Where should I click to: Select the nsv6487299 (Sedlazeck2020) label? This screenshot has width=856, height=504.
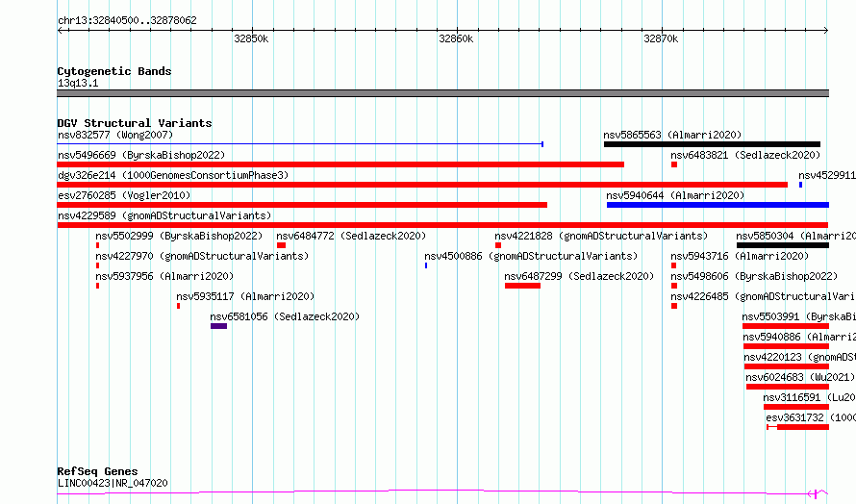coord(579,276)
